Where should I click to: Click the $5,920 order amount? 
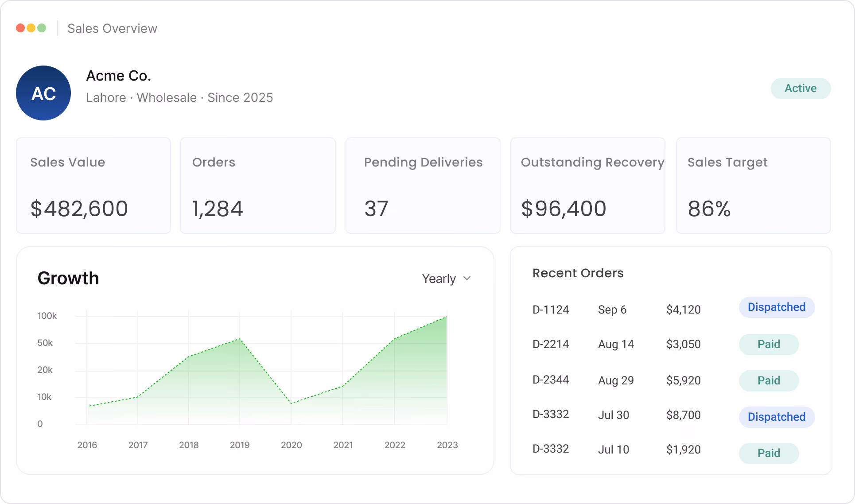[x=684, y=380]
